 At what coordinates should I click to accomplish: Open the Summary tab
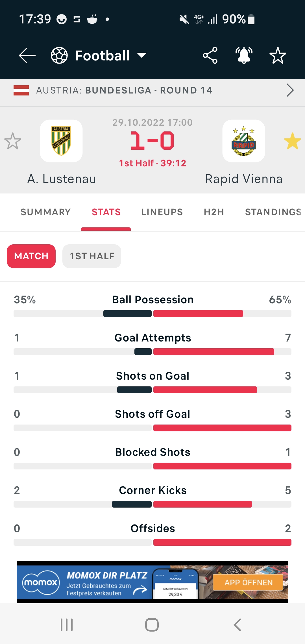click(x=45, y=212)
